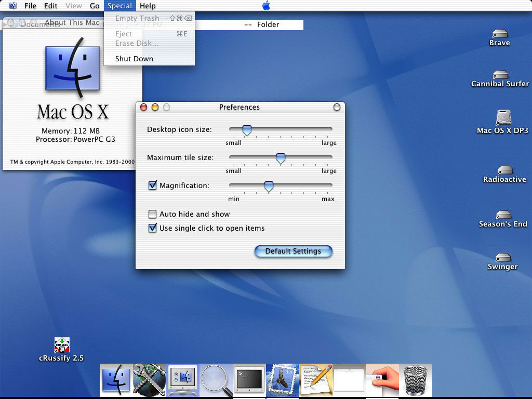Open Terminal from the dock
This screenshot has height=399, width=532.
pos(249,380)
